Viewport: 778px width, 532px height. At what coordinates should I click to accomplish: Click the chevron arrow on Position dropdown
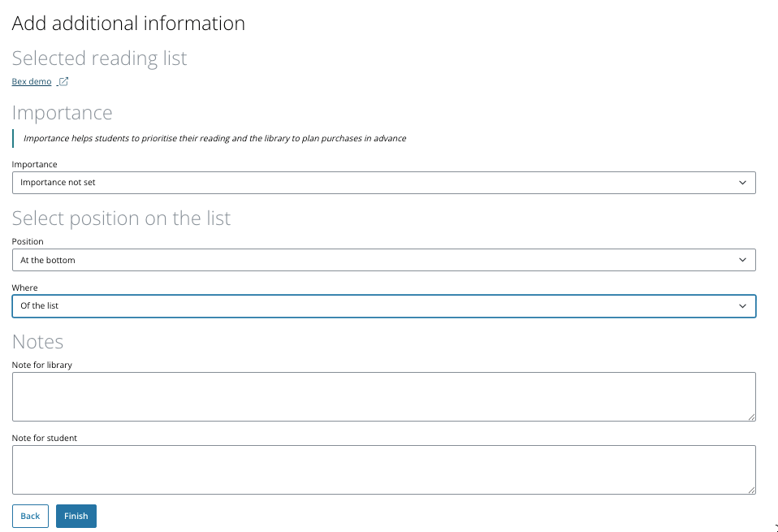point(742,260)
